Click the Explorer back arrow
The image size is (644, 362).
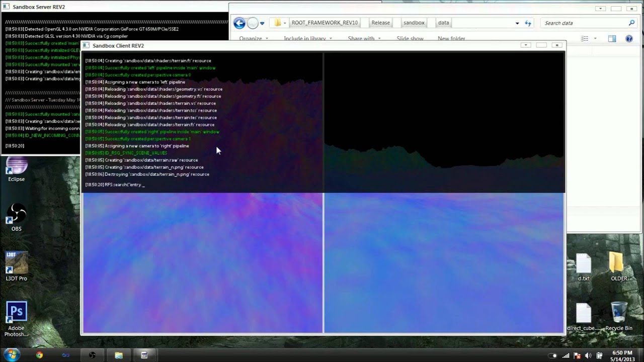click(x=239, y=23)
